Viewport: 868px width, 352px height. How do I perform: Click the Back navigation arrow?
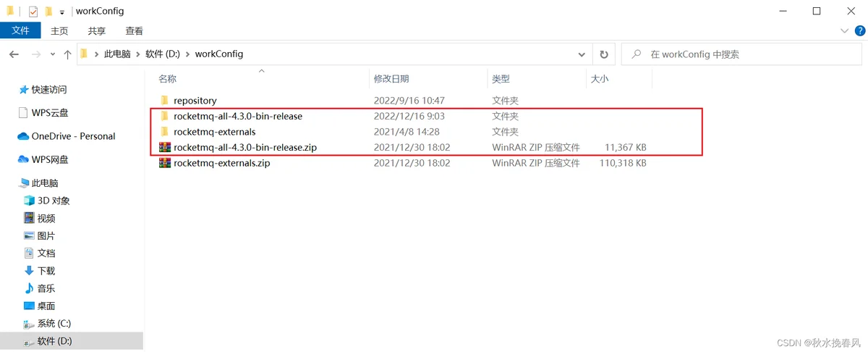[x=14, y=54]
